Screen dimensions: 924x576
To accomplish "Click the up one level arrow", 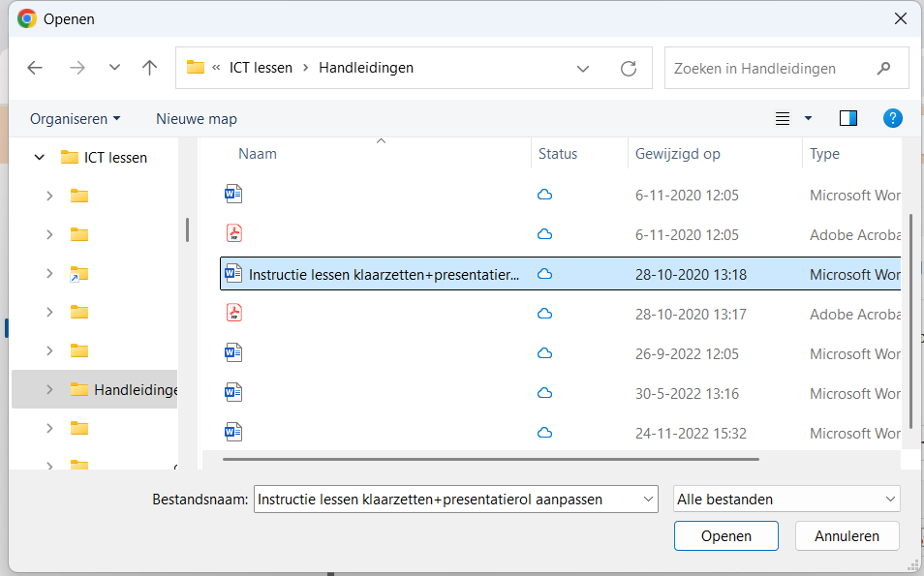I will tap(149, 68).
